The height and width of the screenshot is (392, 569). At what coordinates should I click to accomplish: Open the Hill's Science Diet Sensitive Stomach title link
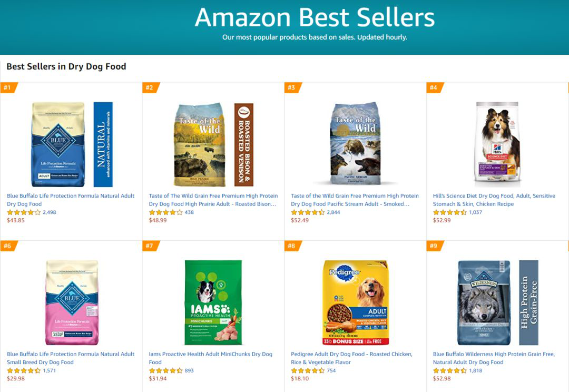click(494, 200)
